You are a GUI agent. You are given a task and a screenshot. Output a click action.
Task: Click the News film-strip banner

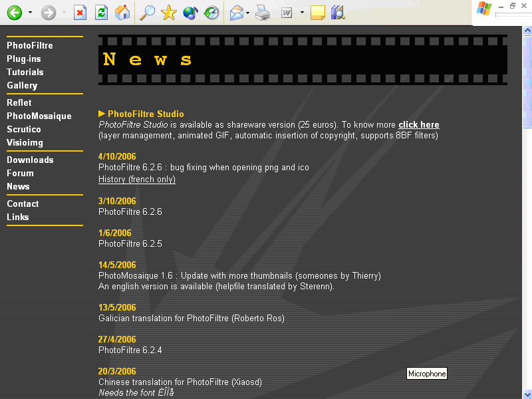click(x=303, y=60)
